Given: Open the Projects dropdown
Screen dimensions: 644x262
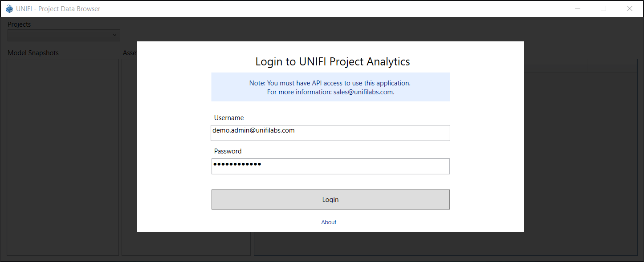Looking at the screenshot, I should point(64,35).
